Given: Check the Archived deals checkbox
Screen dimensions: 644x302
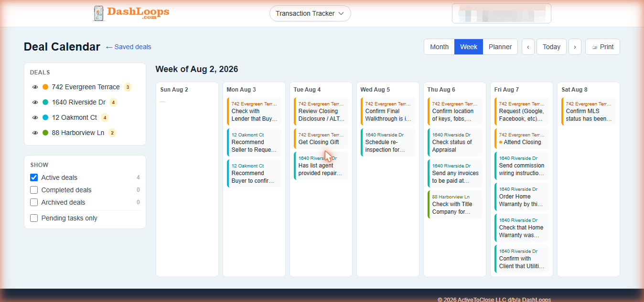Looking at the screenshot, I should pyautogui.click(x=34, y=202).
